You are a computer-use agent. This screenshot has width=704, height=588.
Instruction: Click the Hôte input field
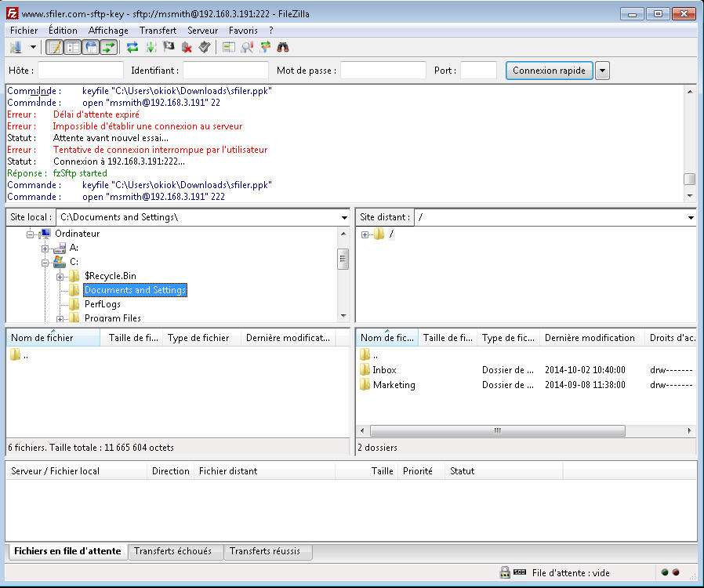(81, 71)
